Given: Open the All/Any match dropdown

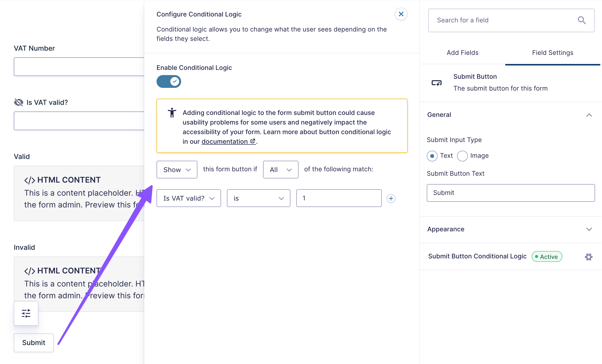Looking at the screenshot, I should click(x=281, y=170).
